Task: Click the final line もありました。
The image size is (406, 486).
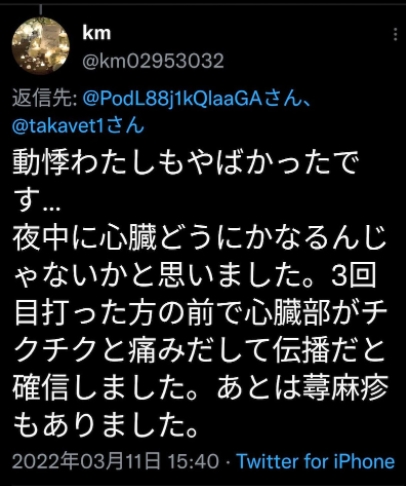Action: point(105,426)
